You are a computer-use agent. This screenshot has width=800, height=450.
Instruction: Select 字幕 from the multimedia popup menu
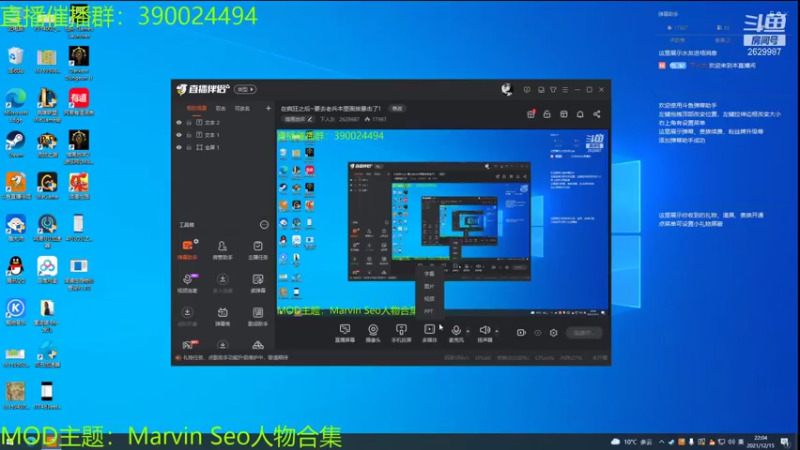[429, 274]
